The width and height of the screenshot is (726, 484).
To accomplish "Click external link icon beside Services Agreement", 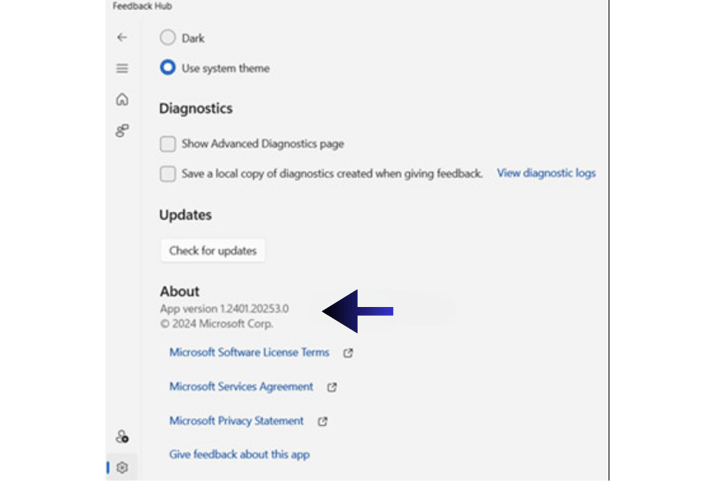I will coord(332,387).
